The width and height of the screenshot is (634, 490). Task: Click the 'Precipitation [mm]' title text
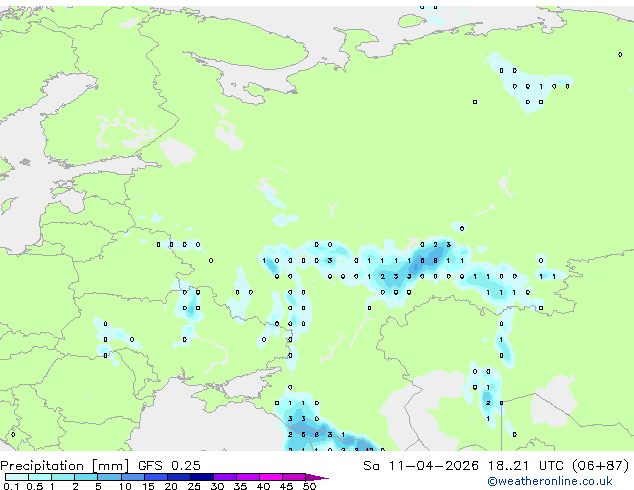[x=65, y=466]
